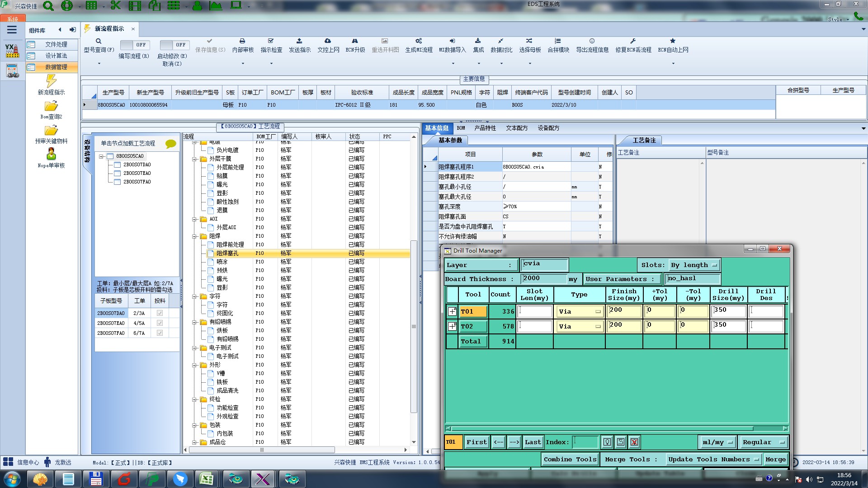Switch to the 设备配方 tab
Screen dimensions: 868x488
[x=548, y=128]
